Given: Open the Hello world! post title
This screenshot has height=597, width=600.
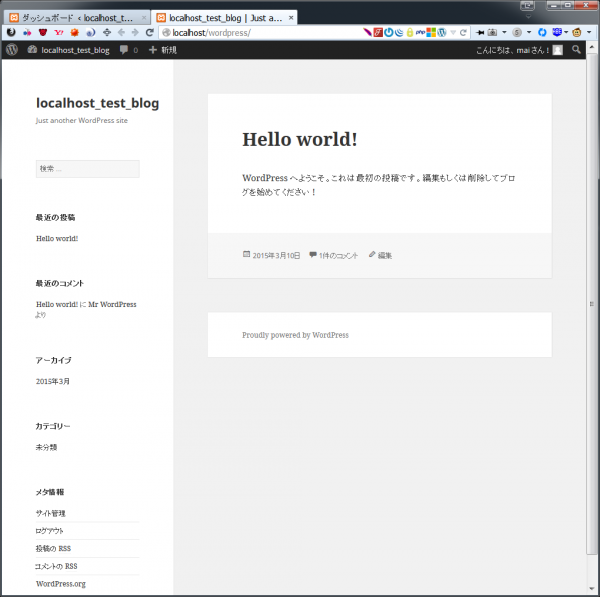Looking at the screenshot, I should (300, 139).
